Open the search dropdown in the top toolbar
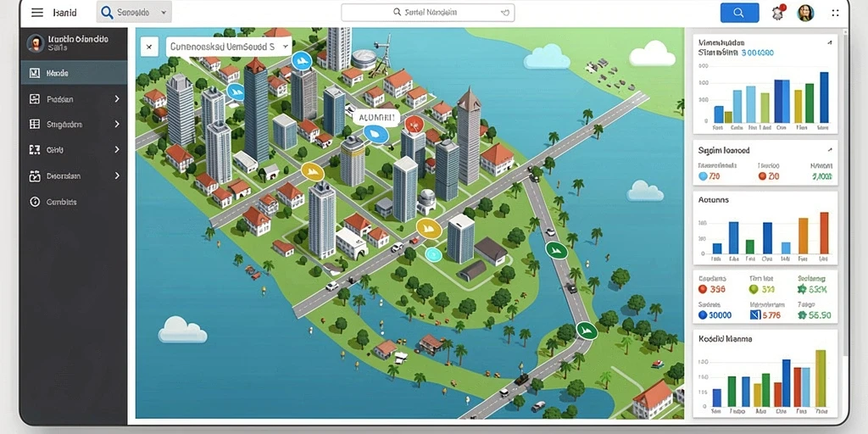Screen dimensions: 868x434 [x=134, y=12]
